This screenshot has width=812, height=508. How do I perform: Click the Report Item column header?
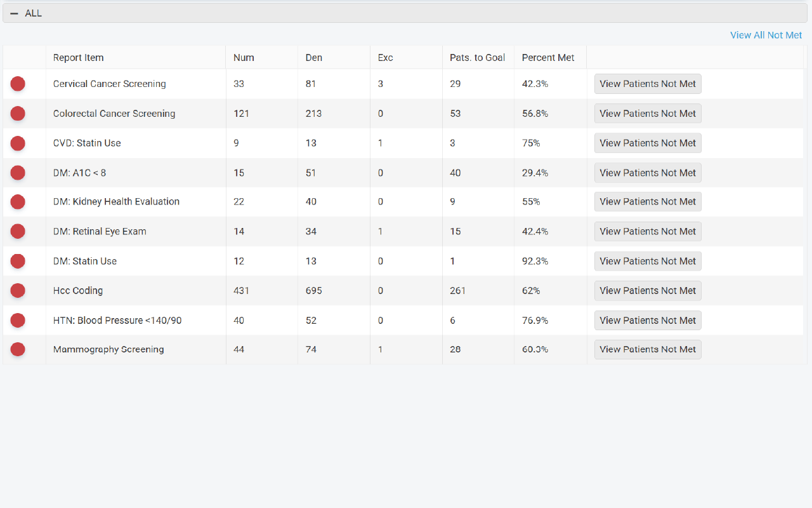[x=78, y=58]
